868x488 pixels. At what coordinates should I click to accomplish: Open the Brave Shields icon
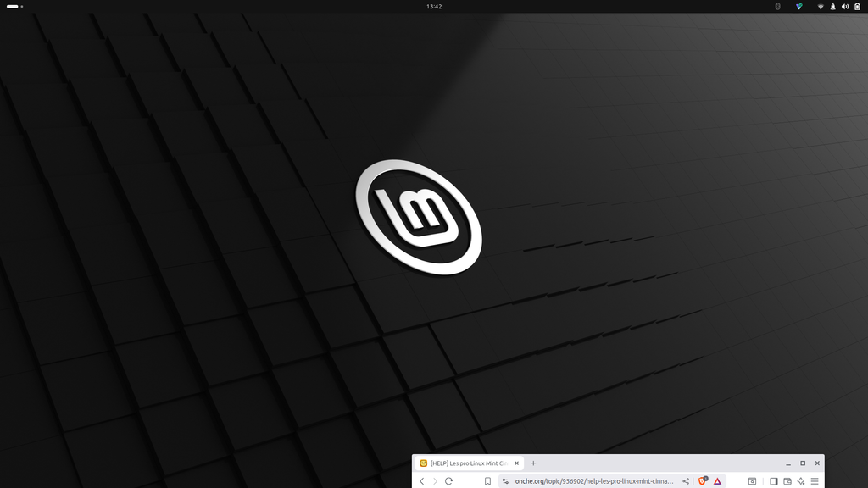pyautogui.click(x=702, y=481)
